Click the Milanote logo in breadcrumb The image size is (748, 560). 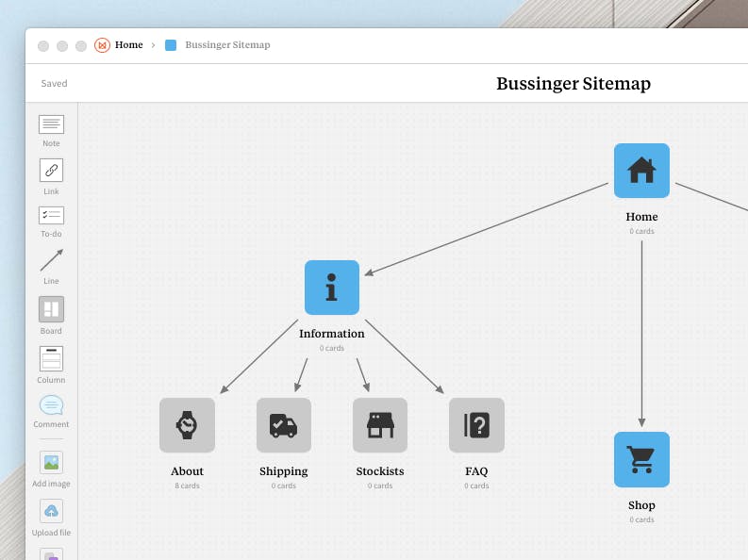102,45
